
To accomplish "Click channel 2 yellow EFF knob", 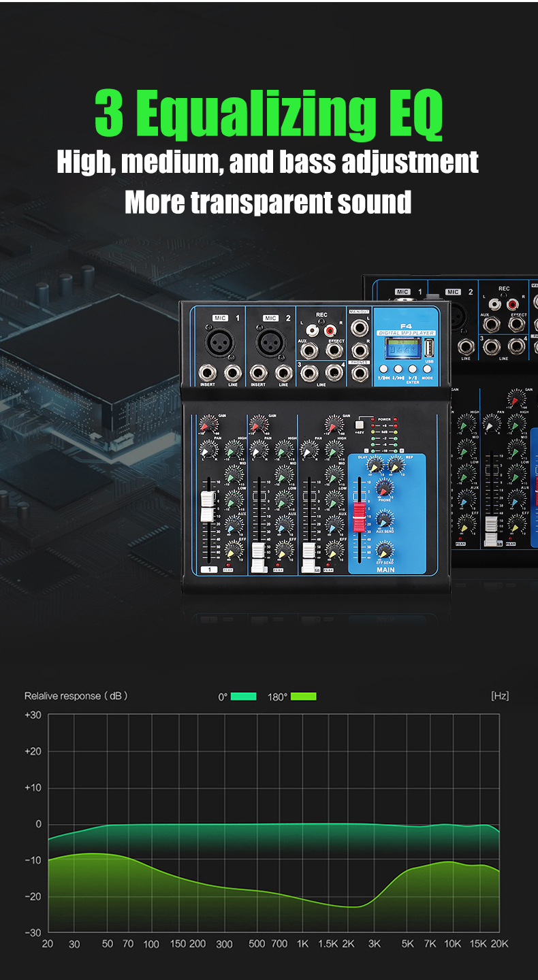I will pos(284,550).
